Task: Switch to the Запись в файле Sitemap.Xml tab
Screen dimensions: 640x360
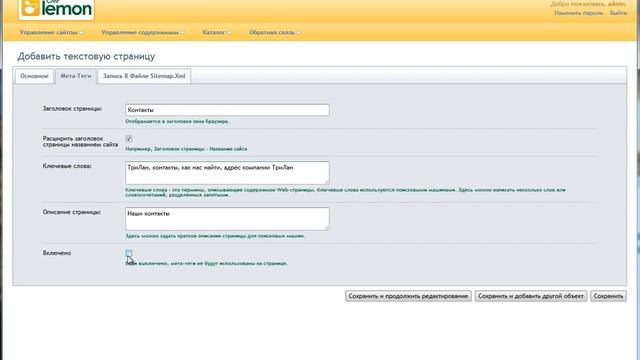Action: (x=144, y=76)
